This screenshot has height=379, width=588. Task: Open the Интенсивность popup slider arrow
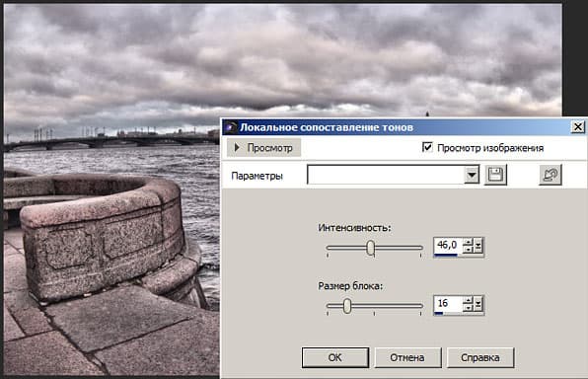pyautogui.click(x=478, y=246)
